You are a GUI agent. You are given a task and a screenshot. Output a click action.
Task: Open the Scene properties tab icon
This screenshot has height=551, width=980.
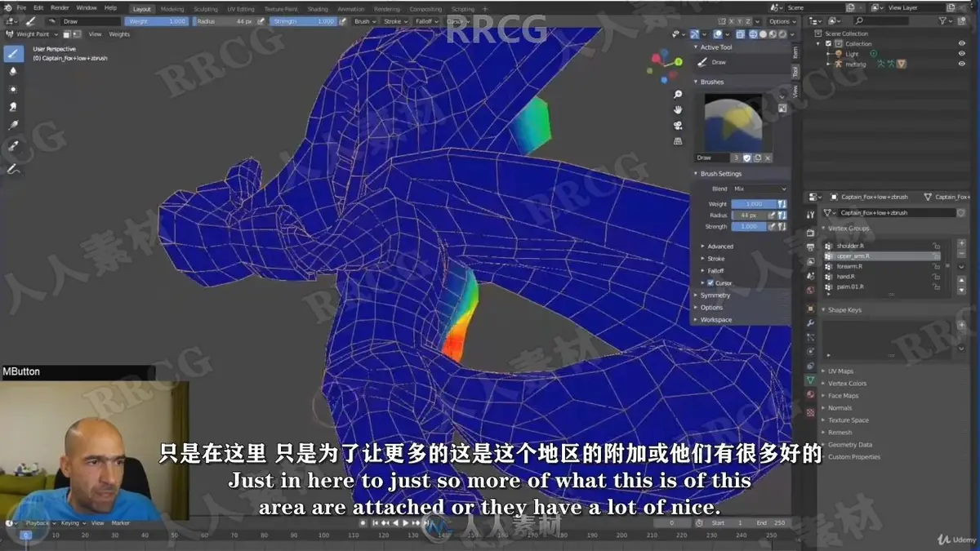click(810, 276)
